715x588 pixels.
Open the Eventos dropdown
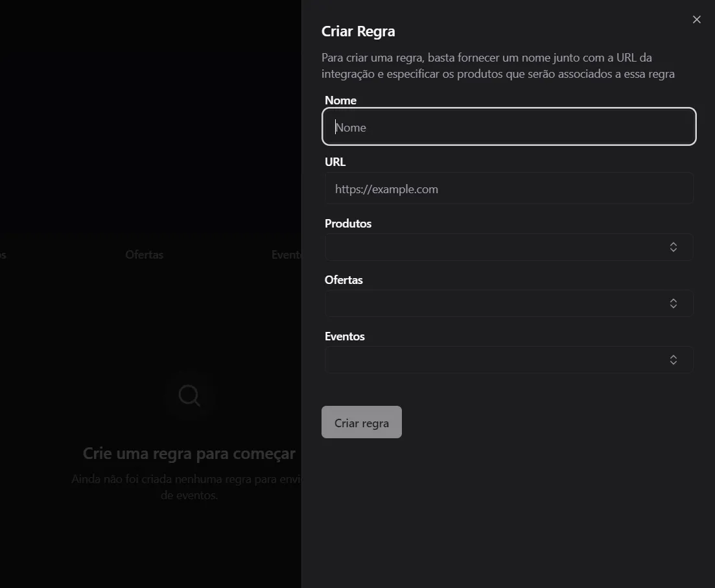[509, 360]
